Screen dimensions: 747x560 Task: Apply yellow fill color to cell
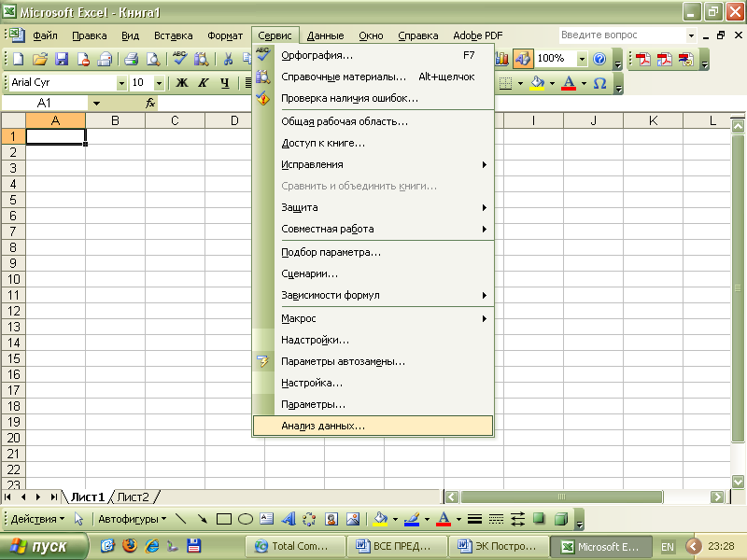coord(538,83)
